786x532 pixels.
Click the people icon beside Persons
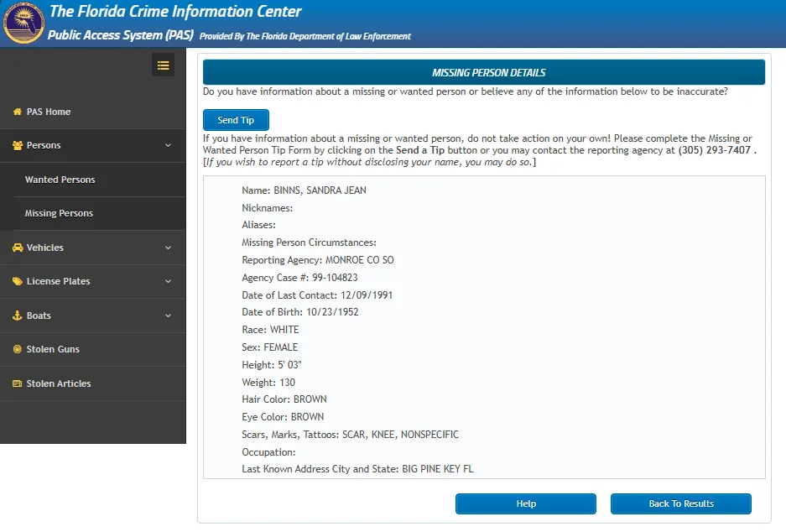[18, 145]
